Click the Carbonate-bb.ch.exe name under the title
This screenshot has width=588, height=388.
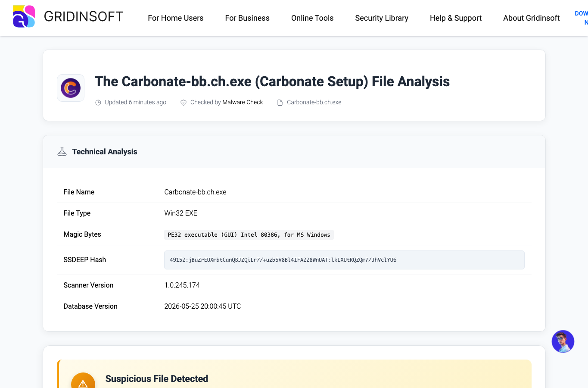(314, 102)
